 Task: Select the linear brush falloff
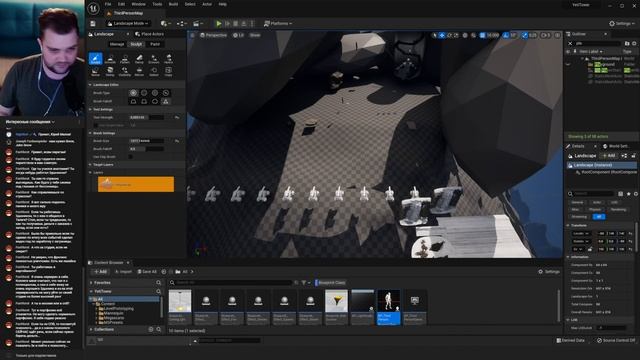(x=144, y=101)
